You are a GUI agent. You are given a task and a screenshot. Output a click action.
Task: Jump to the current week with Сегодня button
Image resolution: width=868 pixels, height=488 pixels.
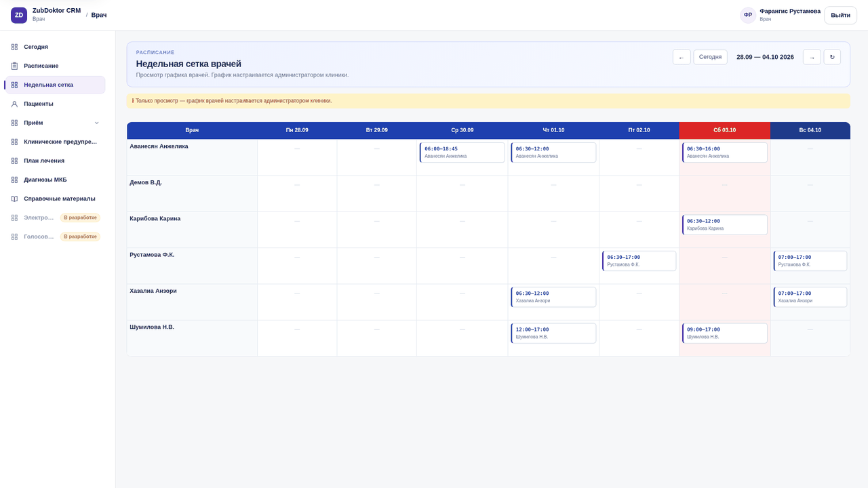(x=710, y=57)
